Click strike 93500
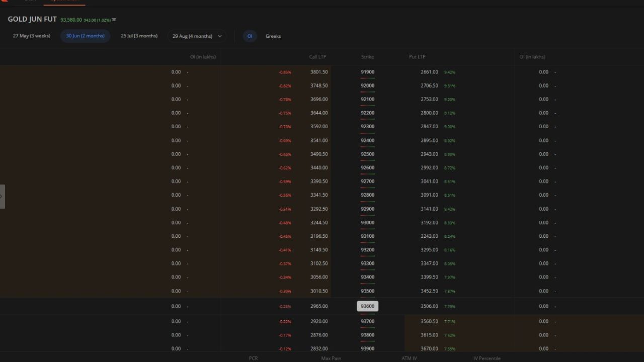This screenshot has height=362, width=644. pos(368,291)
